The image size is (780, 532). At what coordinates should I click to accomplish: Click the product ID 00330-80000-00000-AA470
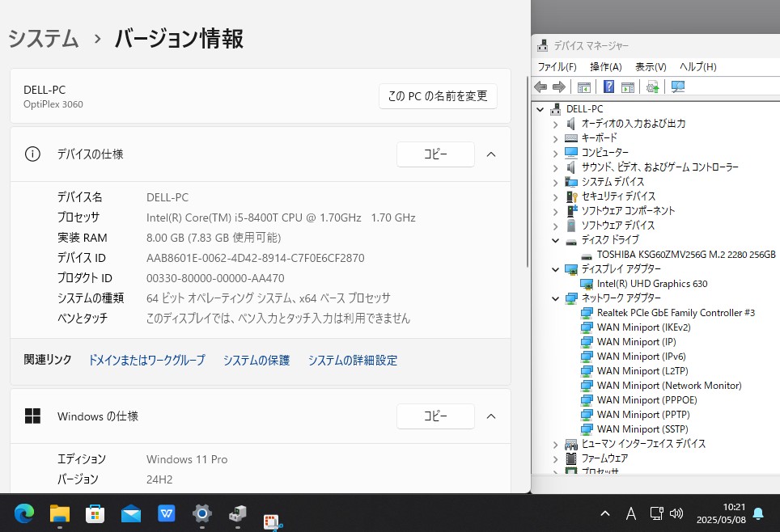[x=215, y=278]
